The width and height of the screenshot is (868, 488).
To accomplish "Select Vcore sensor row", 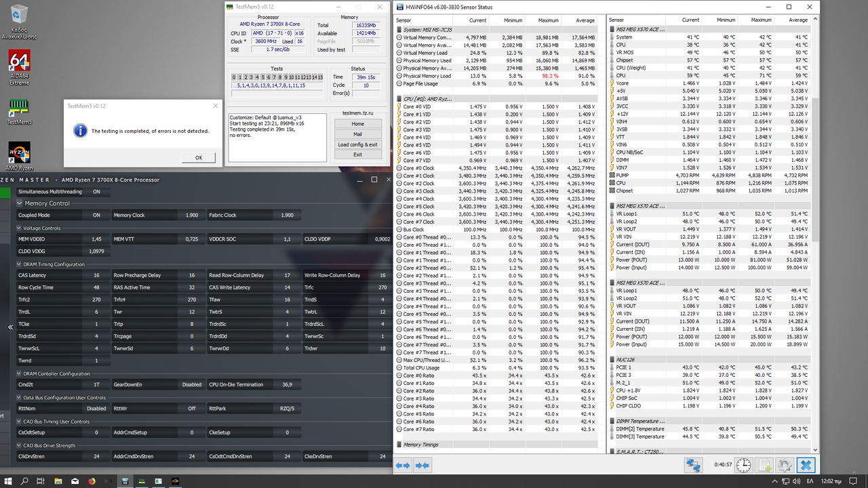I will click(x=709, y=83).
